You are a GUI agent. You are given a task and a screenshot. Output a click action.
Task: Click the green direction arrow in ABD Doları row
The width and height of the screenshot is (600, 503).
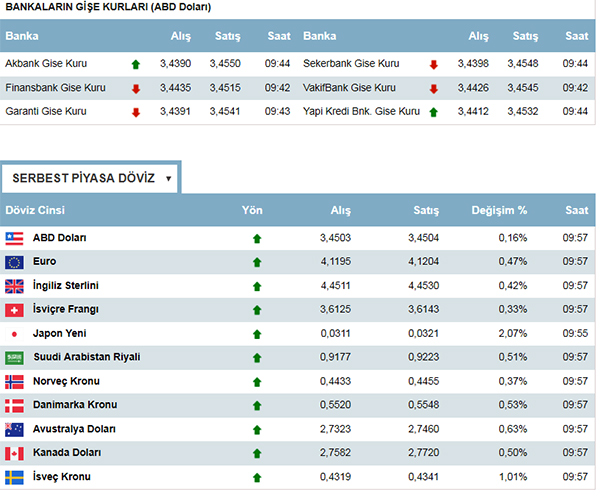257,239
